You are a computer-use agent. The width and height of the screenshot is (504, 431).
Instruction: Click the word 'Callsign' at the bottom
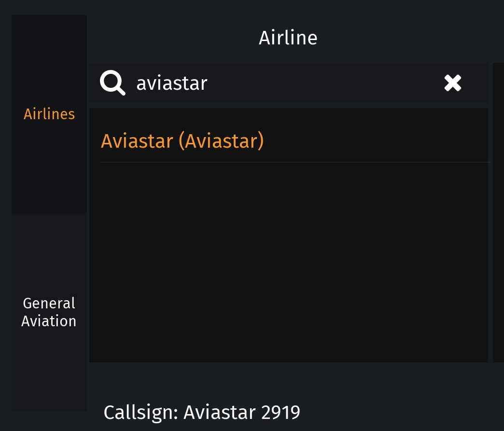[140, 412]
